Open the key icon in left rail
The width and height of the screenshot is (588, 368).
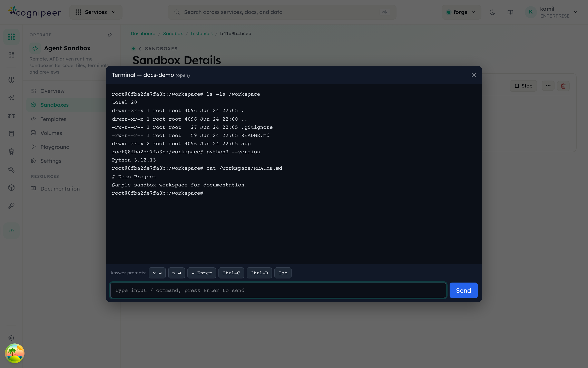point(11,206)
